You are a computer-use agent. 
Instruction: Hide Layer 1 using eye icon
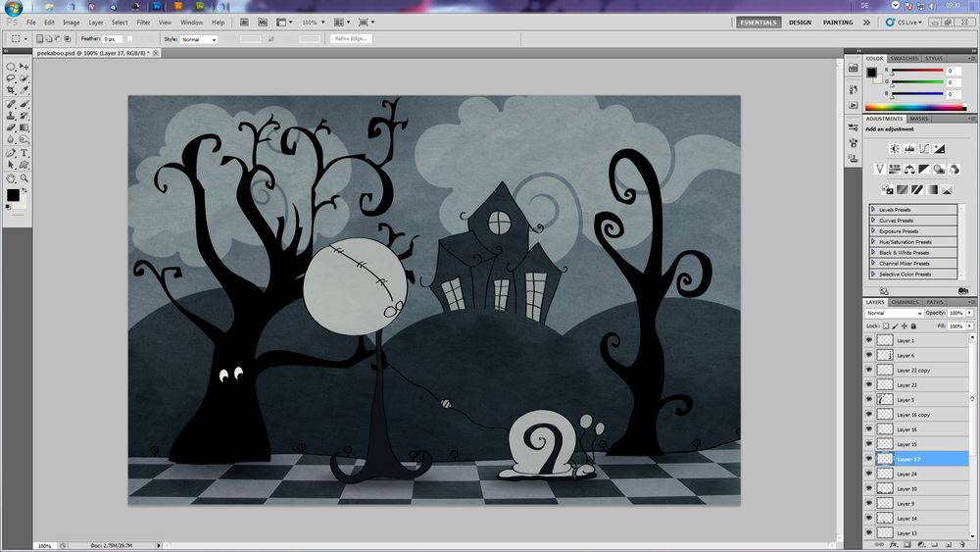click(868, 340)
